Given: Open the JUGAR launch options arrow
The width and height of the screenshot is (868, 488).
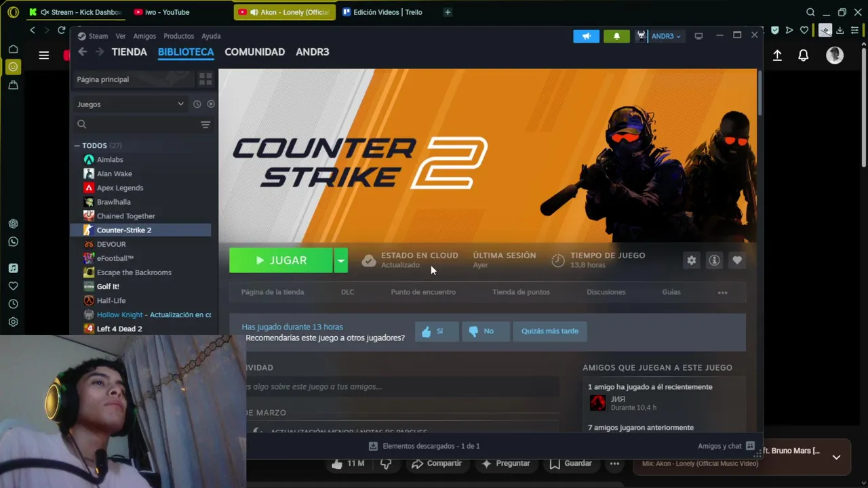Looking at the screenshot, I should point(340,260).
